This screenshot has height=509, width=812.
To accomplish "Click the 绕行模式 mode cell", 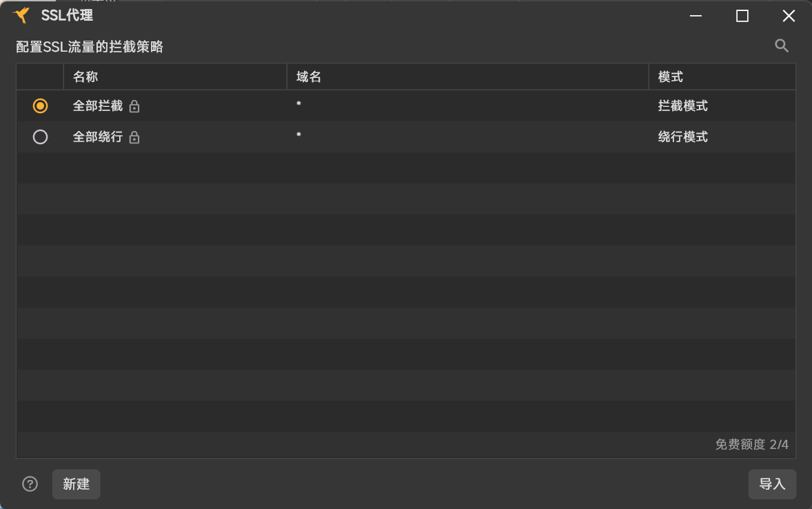I will (683, 137).
